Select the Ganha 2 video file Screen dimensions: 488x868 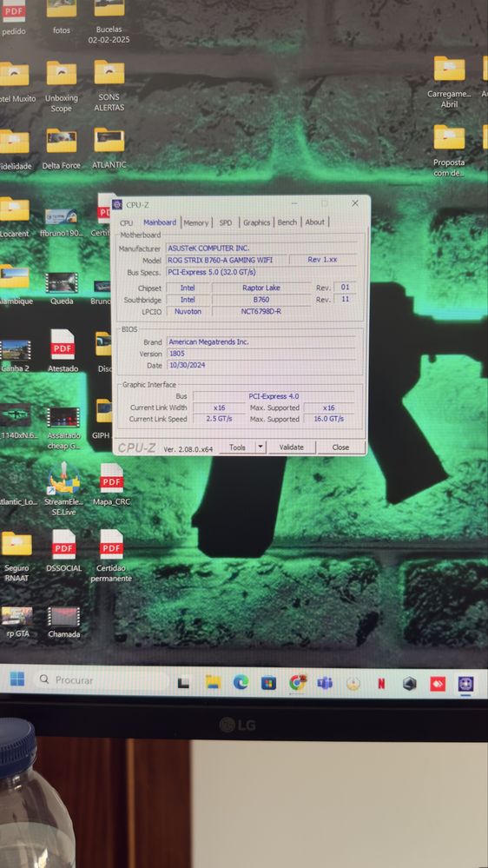pos(16,355)
